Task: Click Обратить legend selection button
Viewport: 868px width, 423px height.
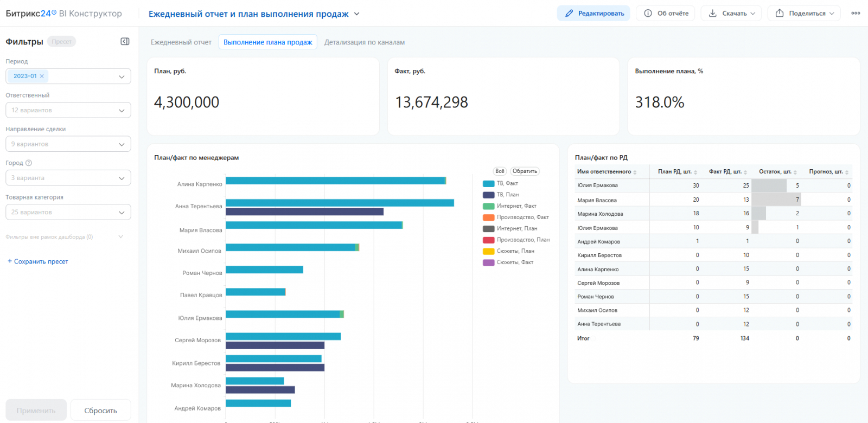Action: 525,171
